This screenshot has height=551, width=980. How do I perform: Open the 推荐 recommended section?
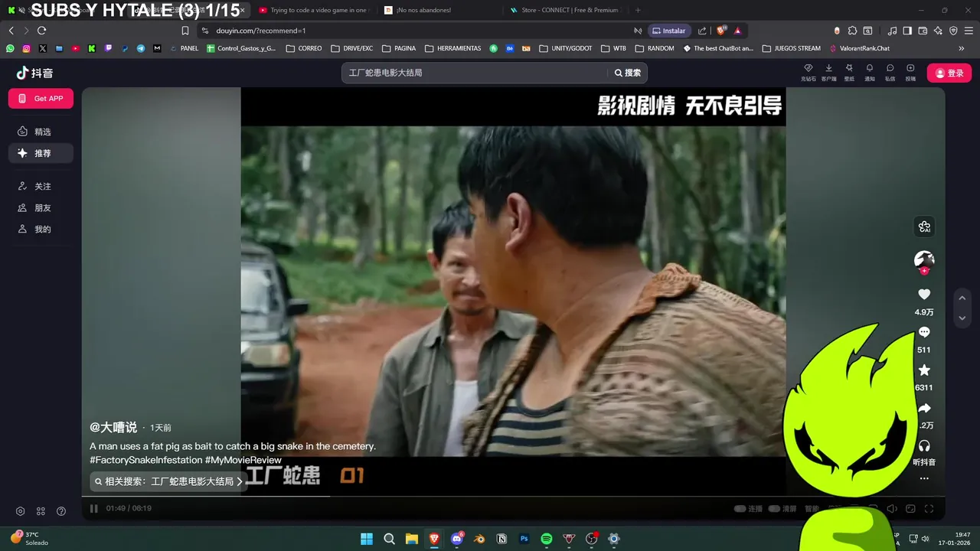pyautogui.click(x=41, y=153)
